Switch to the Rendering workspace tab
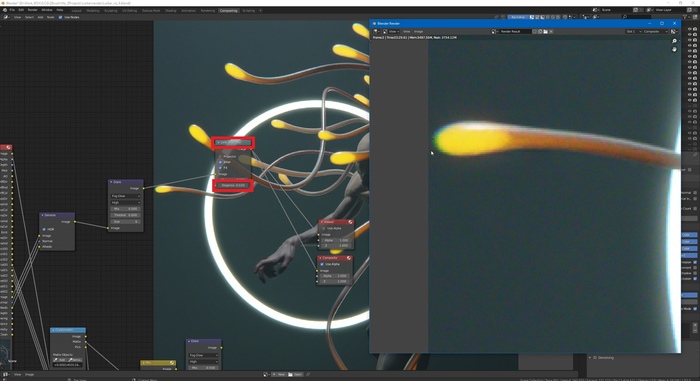This screenshot has height=381, width=700. click(208, 10)
